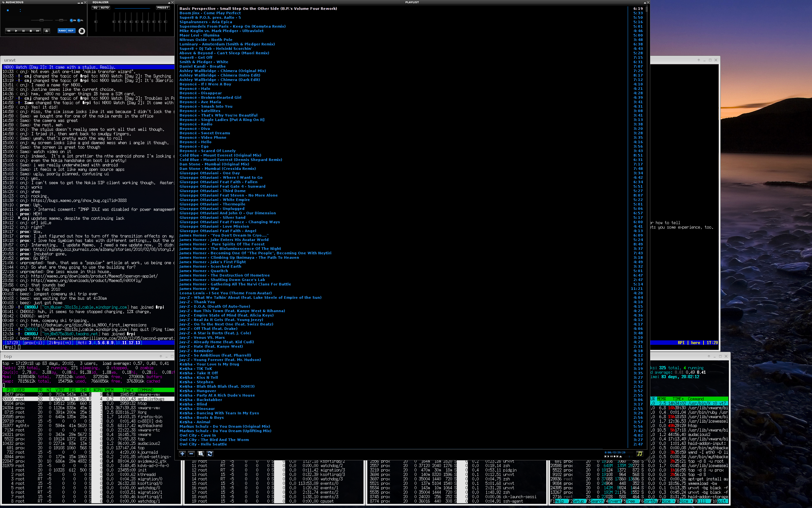
Task: Open the equalizer PRESET menu
Action: click(x=163, y=8)
